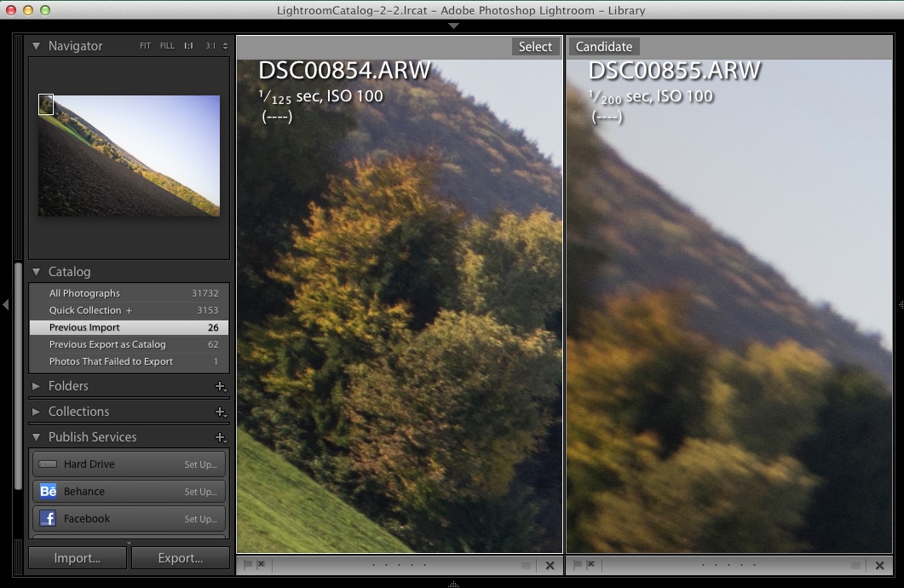The width and height of the screenshot is (904, 588).
Task: Click the Facebook service icon
Action: tap(48, 518)
